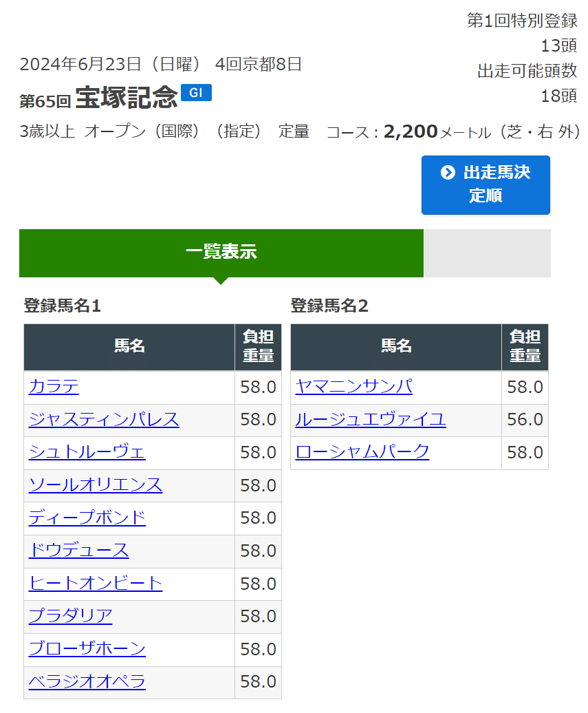This screenshot has height=713, width=588.
Task: Click the 負担重量 header of 登録馬名2 table
Action: click(525, 347)
